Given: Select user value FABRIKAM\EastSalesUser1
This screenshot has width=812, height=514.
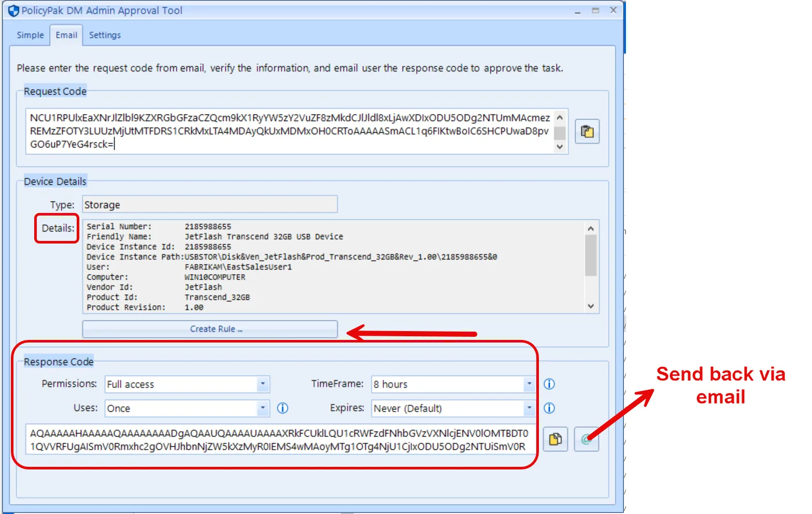Looking at the screenshot, I should point(238,267).
